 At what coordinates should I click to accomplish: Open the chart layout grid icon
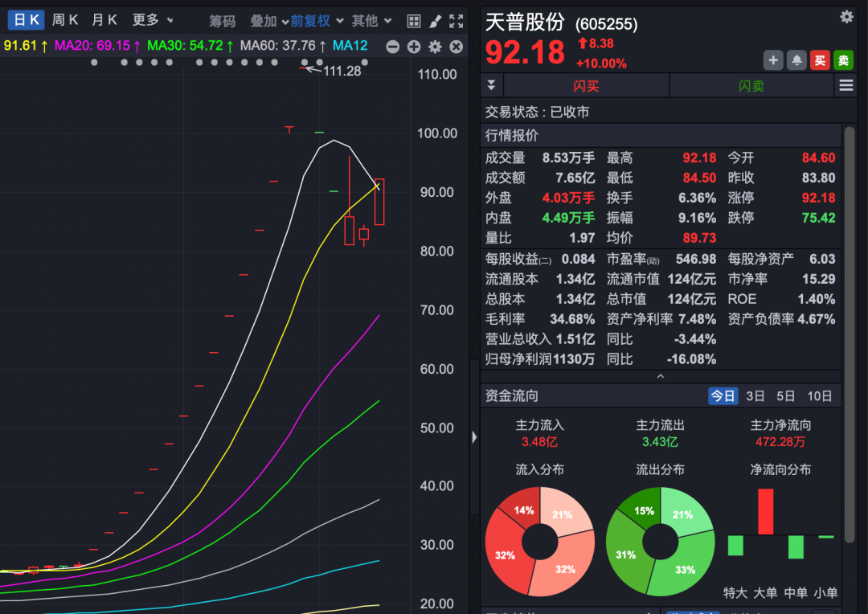coord(413,21)
